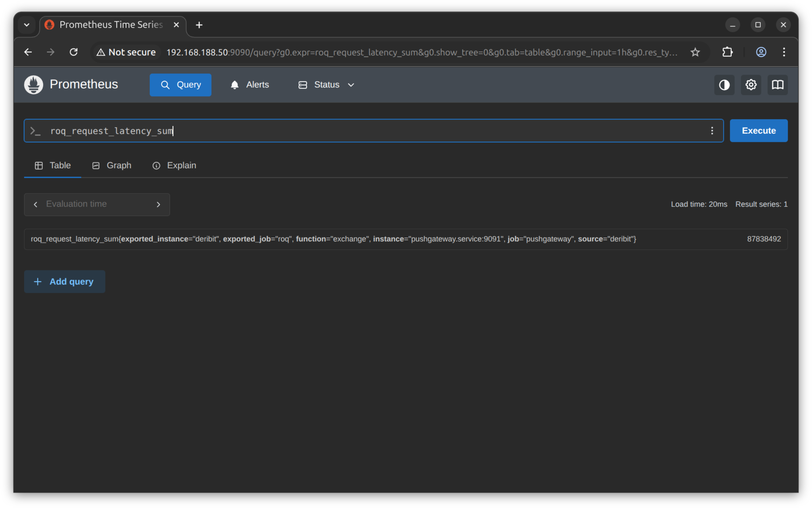Switch to the Graph tab
Screen dimensions: 812x508
click(112, 165)
